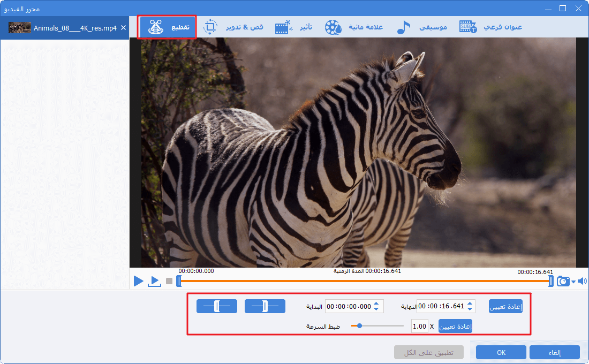589x364 pixels.
Task: Increase the end time with the up arrow
Action: [x=470, y=303]
